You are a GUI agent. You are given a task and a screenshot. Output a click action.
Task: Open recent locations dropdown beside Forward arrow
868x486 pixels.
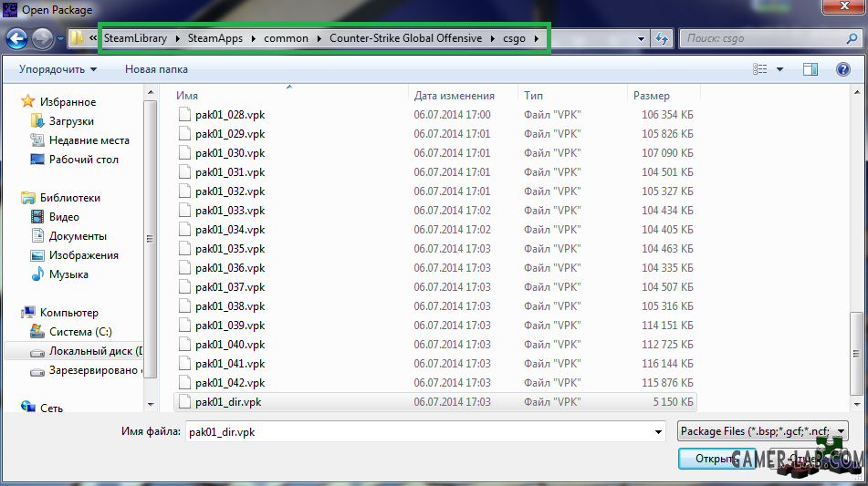click(x=60, y=39)
